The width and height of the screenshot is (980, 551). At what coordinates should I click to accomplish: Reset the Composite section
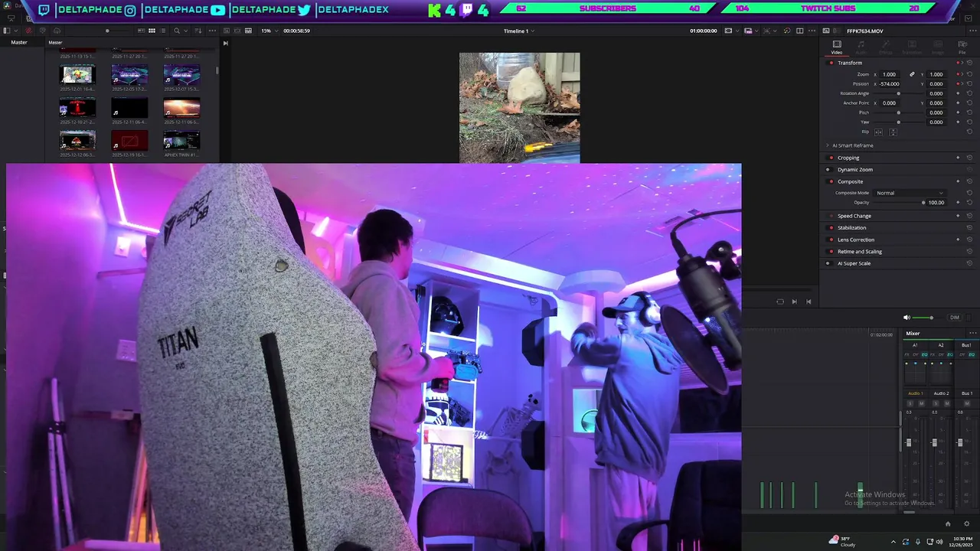click(969, 181)
